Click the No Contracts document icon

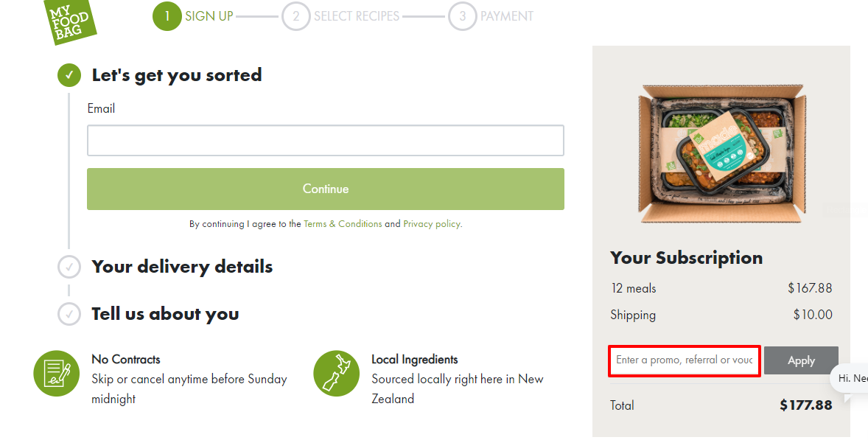click(57, 373)
